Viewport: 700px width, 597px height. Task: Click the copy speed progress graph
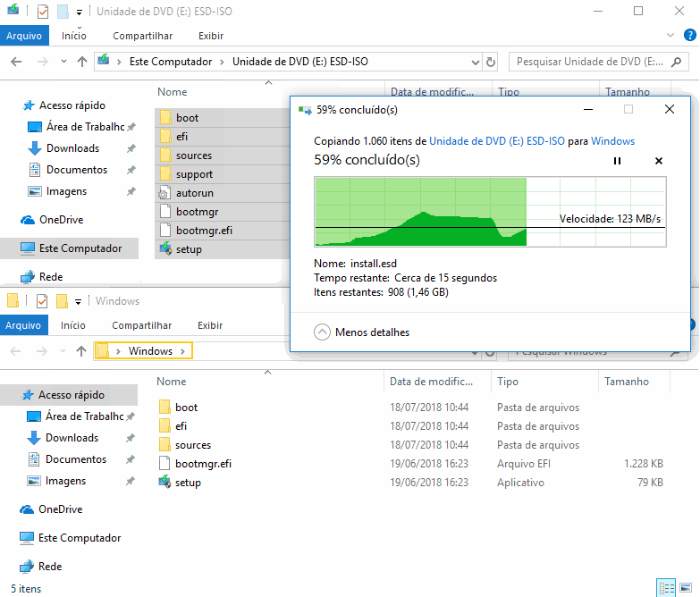(x=490, y=212)
